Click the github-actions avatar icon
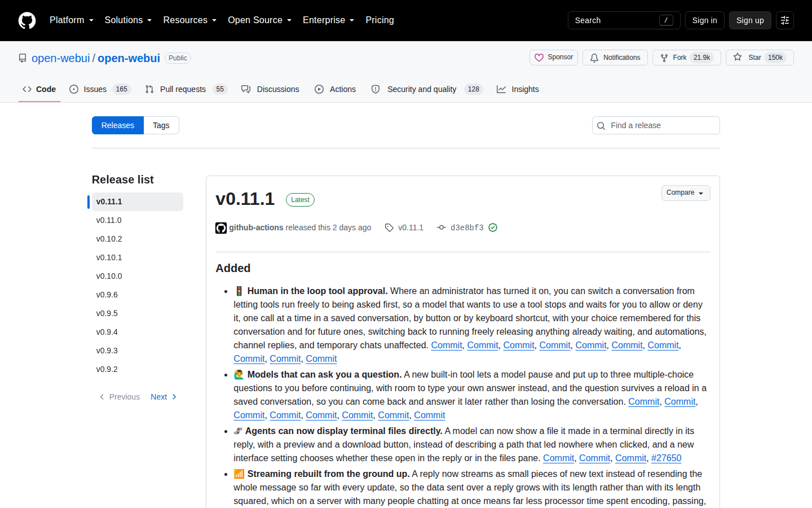This screenshot has height=508, width=812. coord(221,228)
